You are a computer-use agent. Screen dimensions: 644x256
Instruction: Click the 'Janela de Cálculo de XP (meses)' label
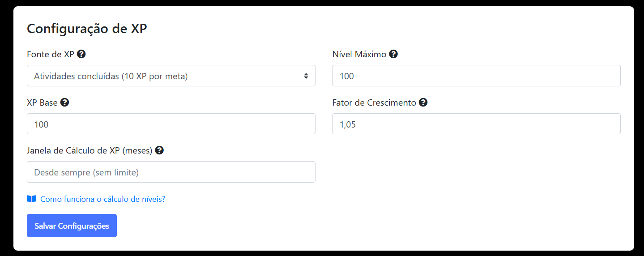(90, 151)
